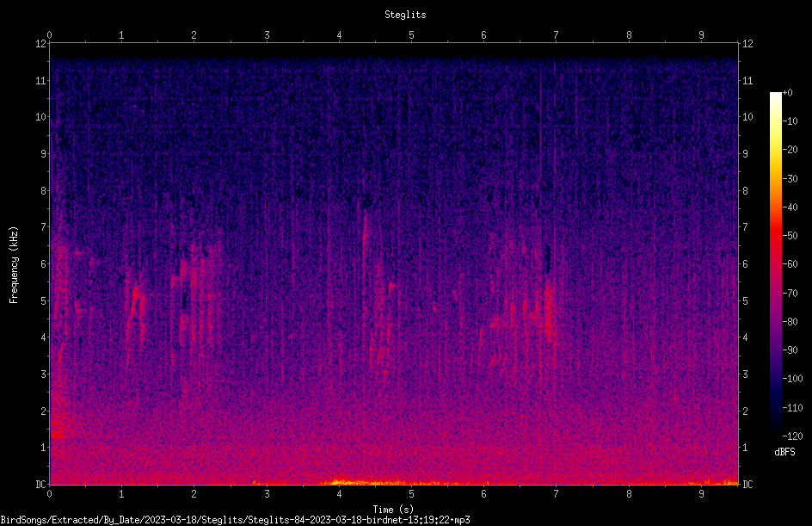Click the +0 label on color scale
This screenshot has width=812, height=526.
788,93
